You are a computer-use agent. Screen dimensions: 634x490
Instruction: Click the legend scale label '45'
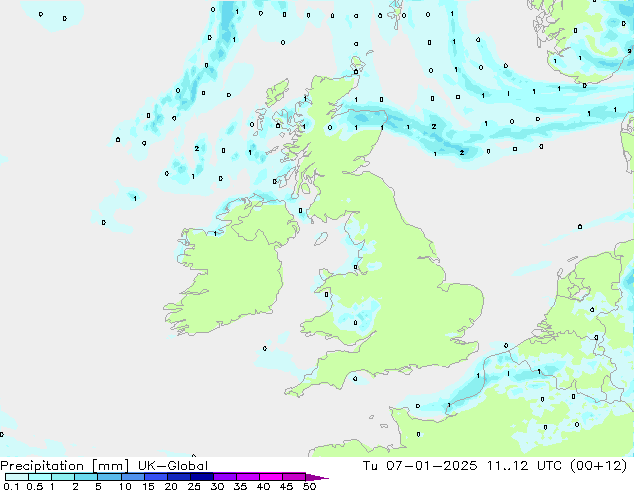click(x=286, y=486)
